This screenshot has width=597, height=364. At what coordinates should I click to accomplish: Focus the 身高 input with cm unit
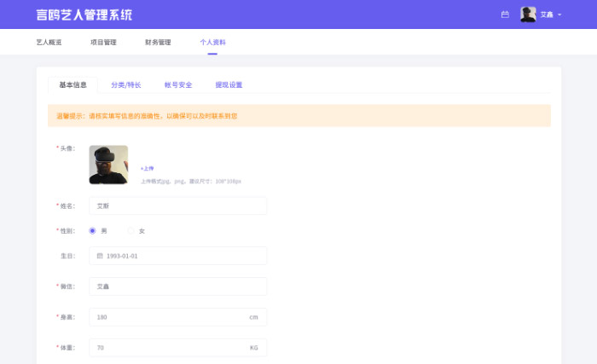pos(177,317)
